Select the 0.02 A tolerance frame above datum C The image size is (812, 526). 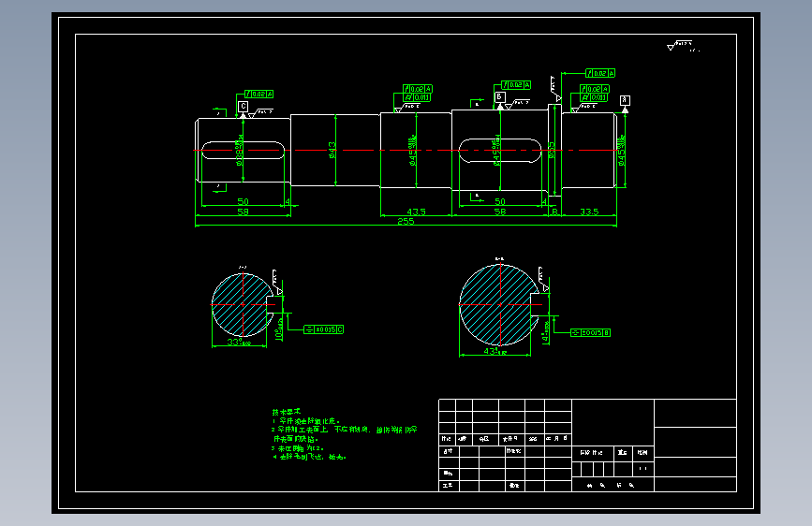[258, 95]
